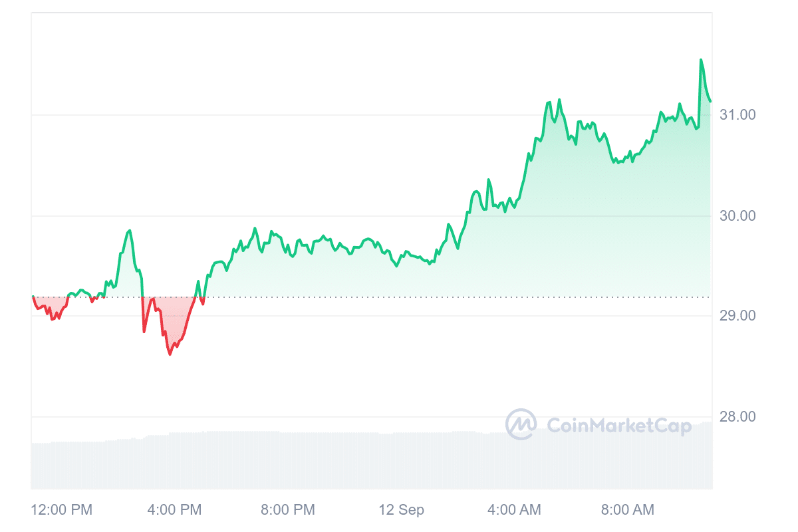Click the dotted opening-price baseline
The width and height of the screenshot is (798, 532).
click(x=399, y=297)
